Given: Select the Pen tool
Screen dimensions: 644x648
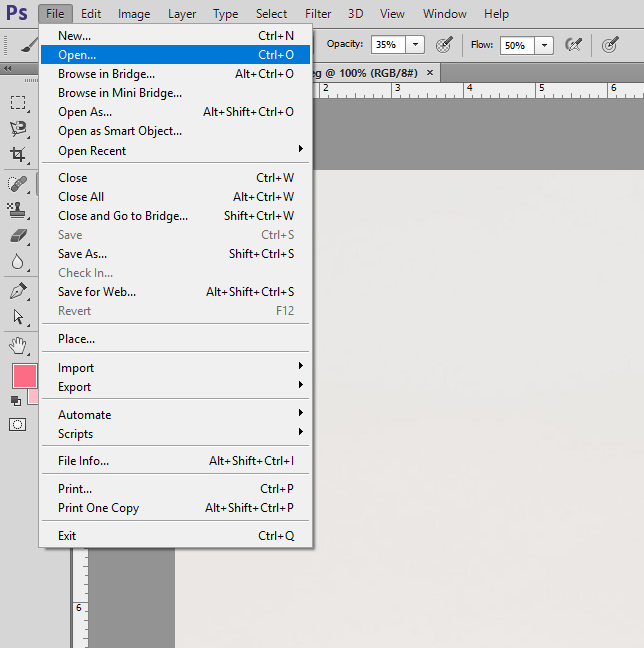Looking at the screenshot, I should point(18,291).
